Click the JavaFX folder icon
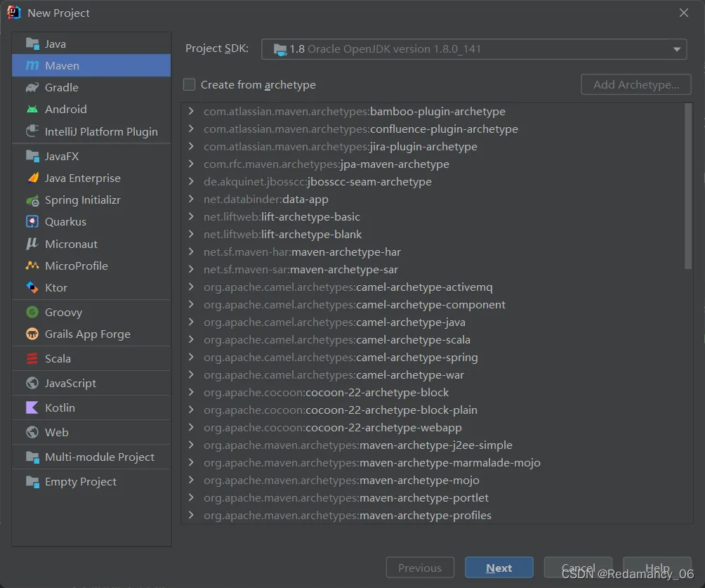This screenshot has width=705, height=588. [32, 156]
